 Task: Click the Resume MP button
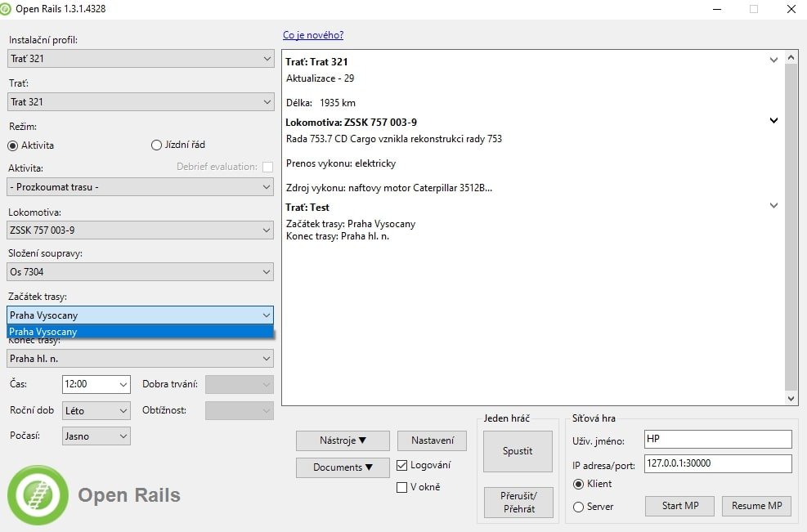click(756, 506)
